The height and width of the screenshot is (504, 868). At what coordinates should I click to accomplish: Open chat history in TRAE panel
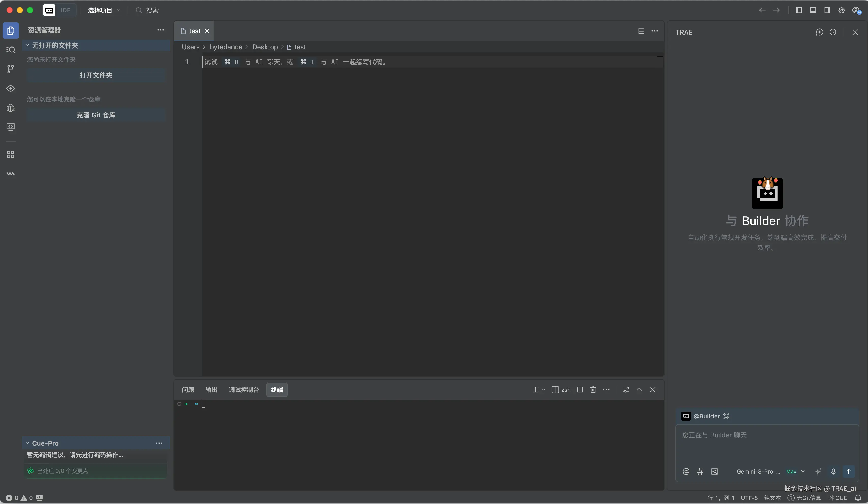click(833, 32)
